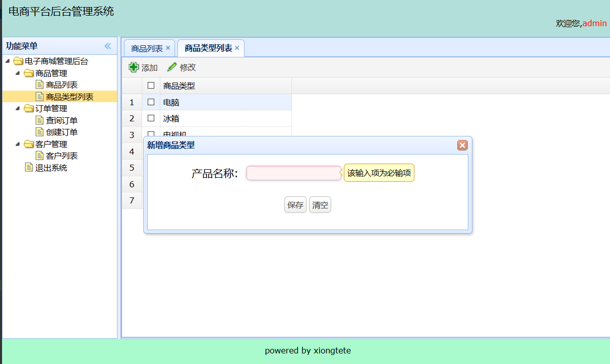
Task: Click the document icon beside 商品类型列表
Action: click(x=39, y=97)
